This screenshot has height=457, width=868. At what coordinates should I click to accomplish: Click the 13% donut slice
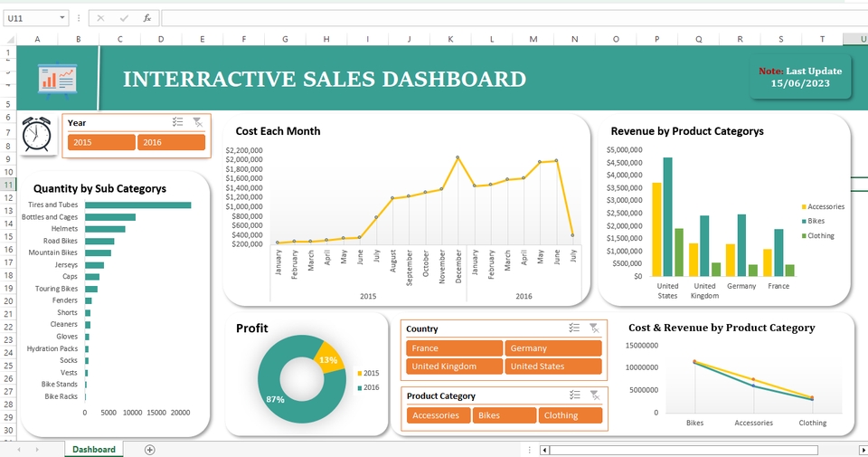328,359
